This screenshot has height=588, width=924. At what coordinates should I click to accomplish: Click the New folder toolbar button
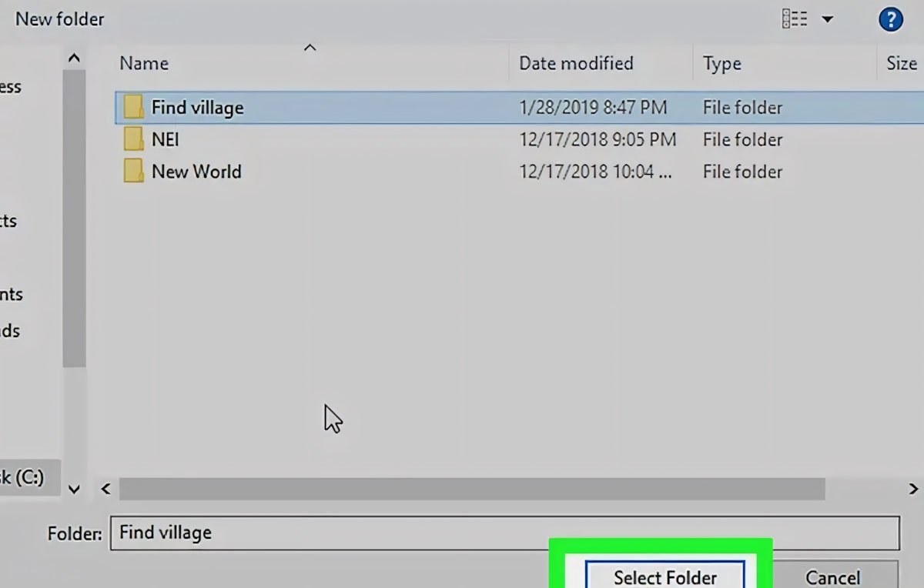60,19
